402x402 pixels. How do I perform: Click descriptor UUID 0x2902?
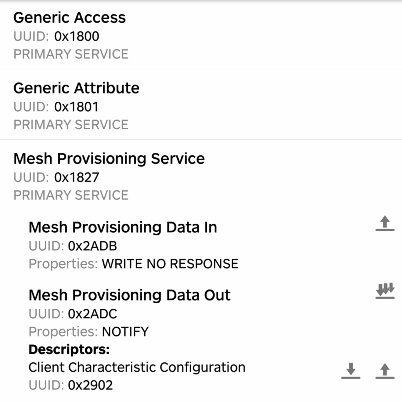click(90, 385)
